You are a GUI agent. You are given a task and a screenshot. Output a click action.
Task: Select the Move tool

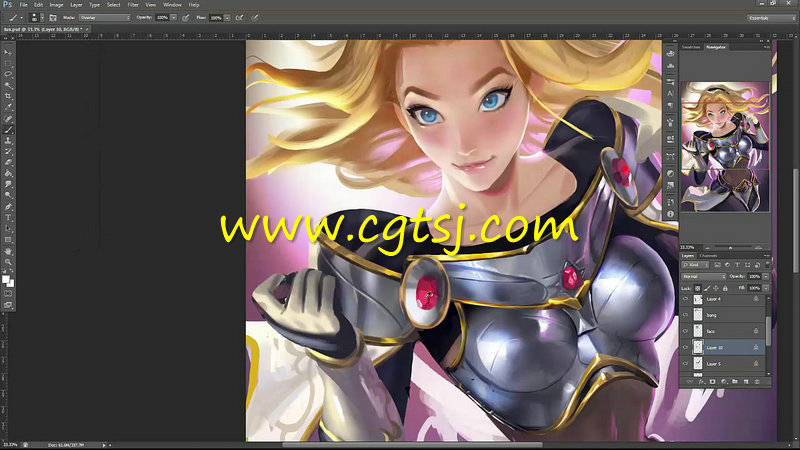8,53
